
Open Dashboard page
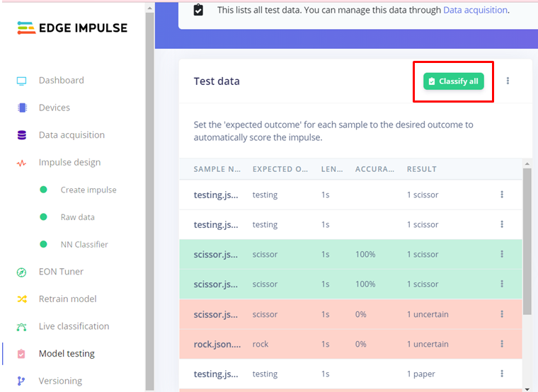tap(62, 80)
